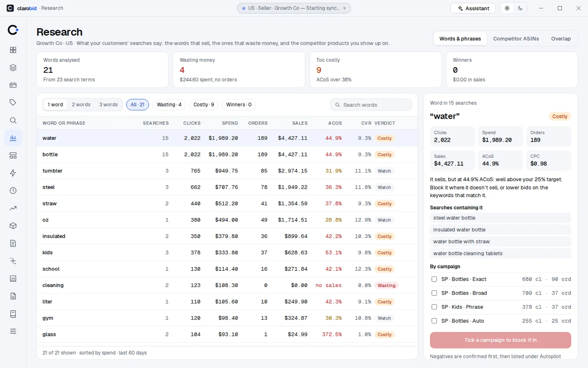Viewport: 588px width, 368px height.
Task: Filter by the Wasting · 4 chip
Action: [x=169, y=105]
